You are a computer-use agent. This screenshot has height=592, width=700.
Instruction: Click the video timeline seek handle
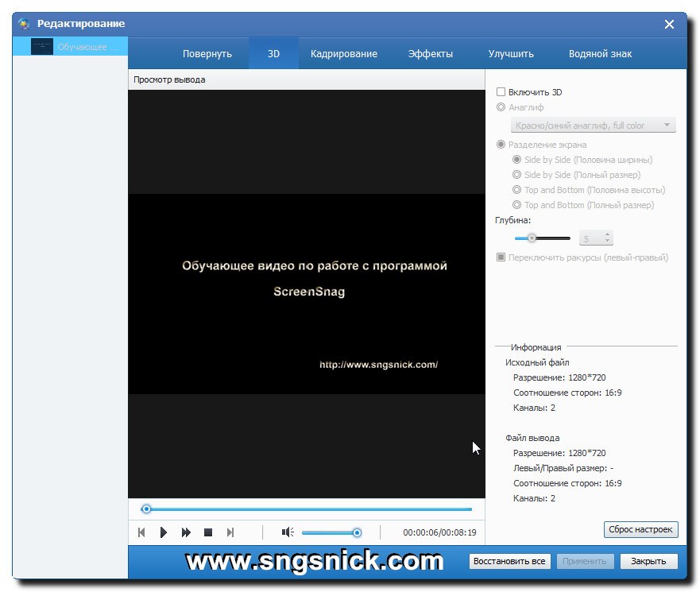pos(146,509)
